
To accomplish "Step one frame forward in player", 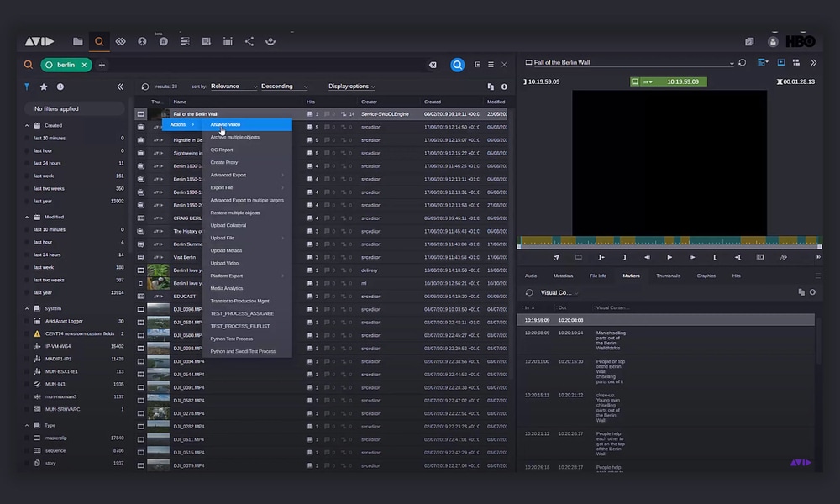I will pyautogui.click(x=692, y=257).
